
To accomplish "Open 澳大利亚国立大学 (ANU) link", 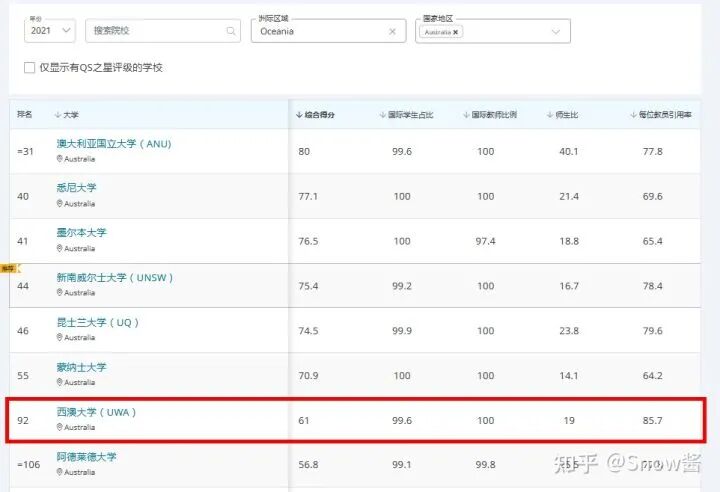I will click(114, 144).
